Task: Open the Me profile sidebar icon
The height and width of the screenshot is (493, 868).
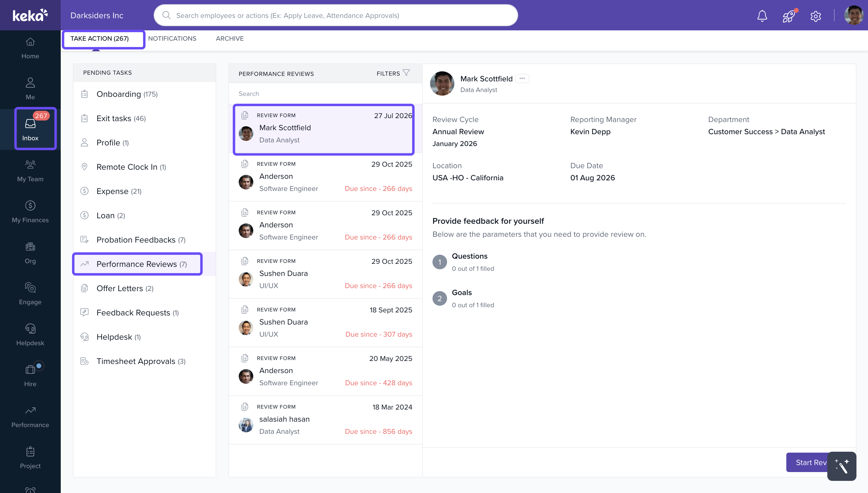Action: pyautogui.click(x=30, y=83)
